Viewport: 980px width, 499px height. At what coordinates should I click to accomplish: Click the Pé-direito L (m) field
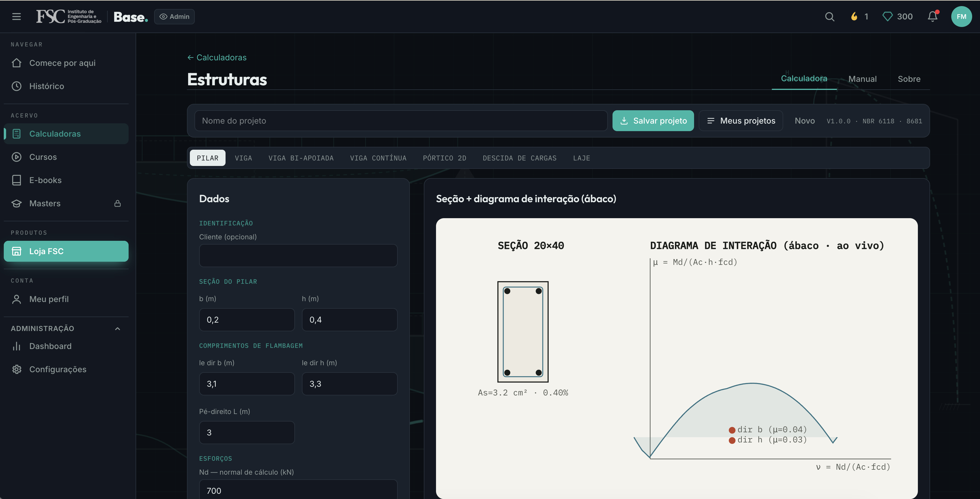[x=247, y=433]
